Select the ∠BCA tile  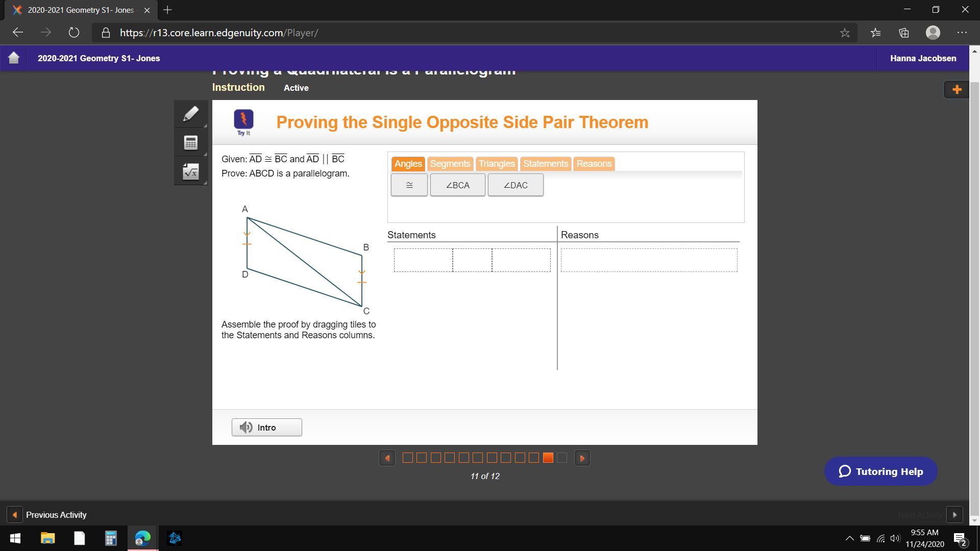(457, 185)
